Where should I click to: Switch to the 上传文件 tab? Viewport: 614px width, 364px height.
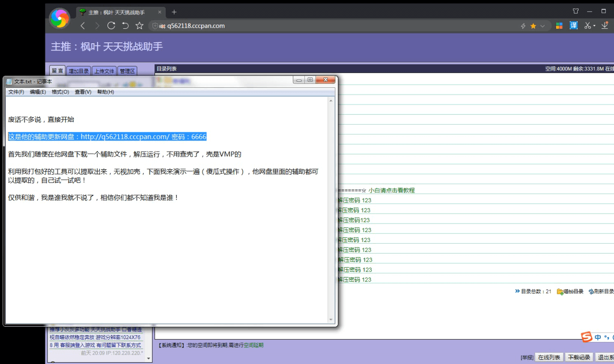point(104,71)
